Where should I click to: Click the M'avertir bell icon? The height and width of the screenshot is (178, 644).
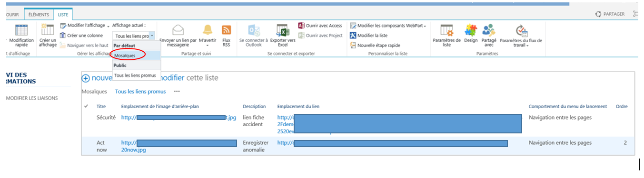pos(208,30)
